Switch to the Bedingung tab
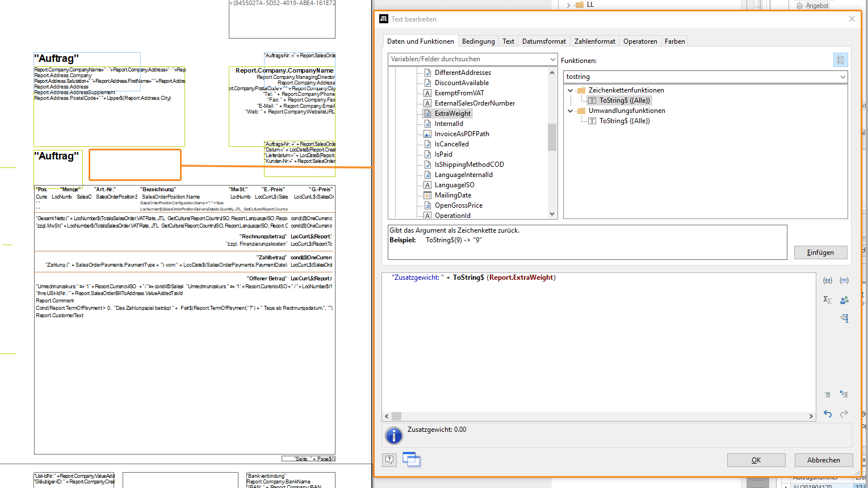This screenshot has height=488, width=868. [478, 41]
